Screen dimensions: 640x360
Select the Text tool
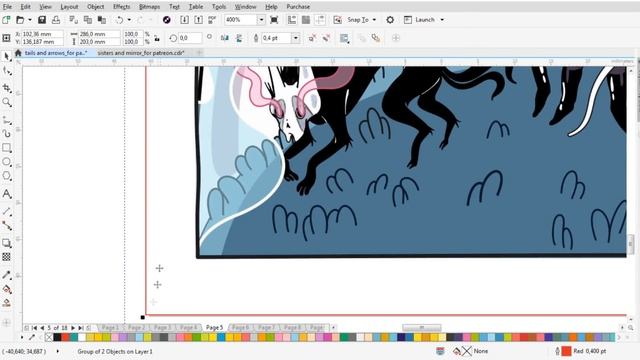click(x=7, y=193)
